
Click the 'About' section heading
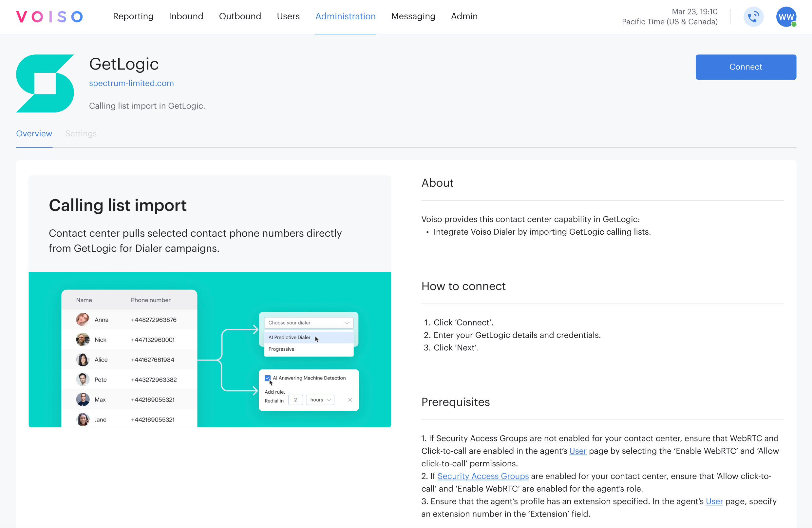pyautogui.click(x=437, y=183)
